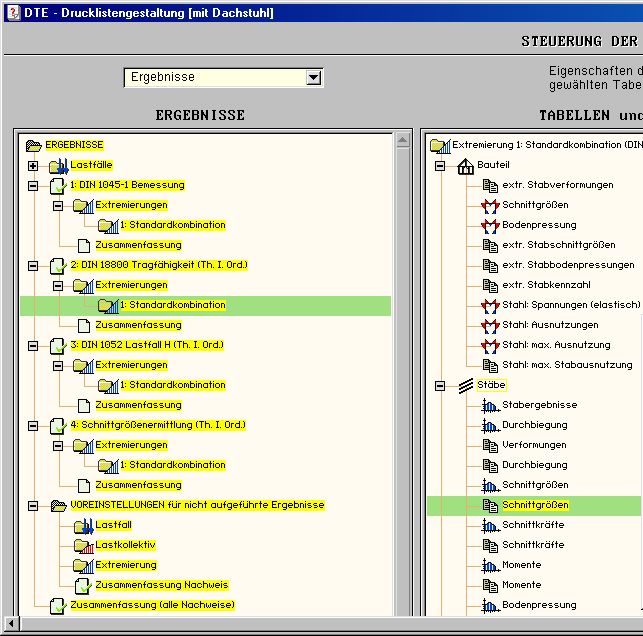This screenshot has height=636, width=643.
Task: Select 2: DIN 18800 Tragfähigkeit entry
Action: (158, 265)
